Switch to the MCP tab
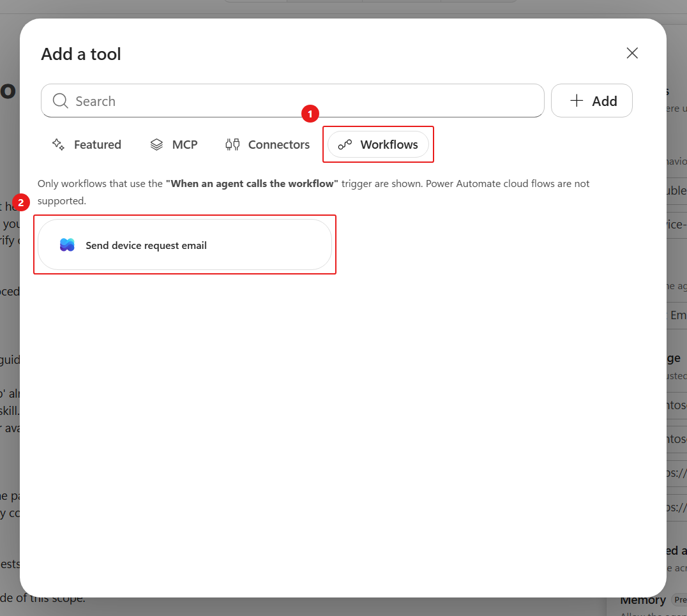 pos(174,144)
